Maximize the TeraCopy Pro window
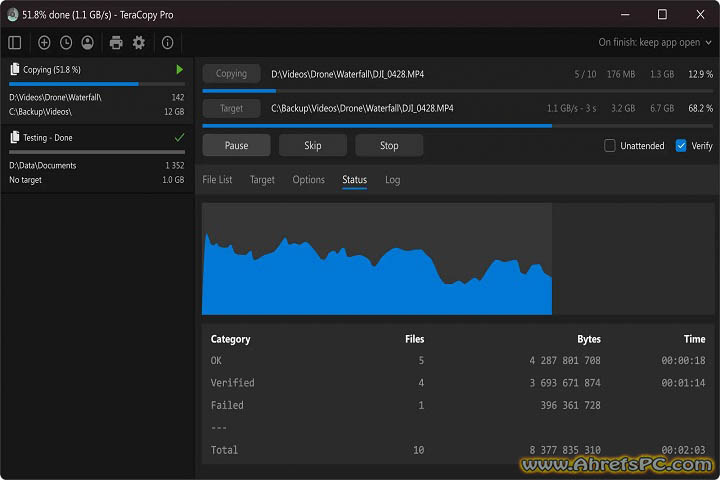The height and width of the screenshot is (480, 720). tap(662, 14)
